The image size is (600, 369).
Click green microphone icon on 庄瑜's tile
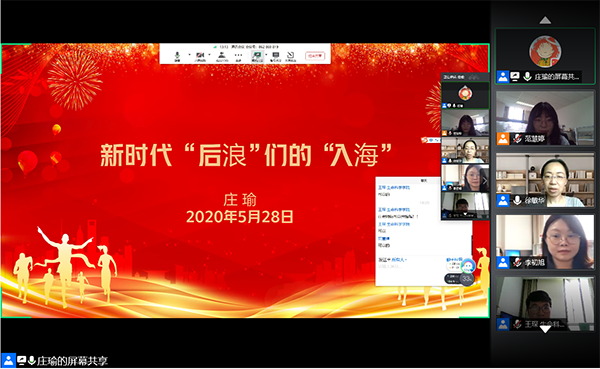coord(527,77)
